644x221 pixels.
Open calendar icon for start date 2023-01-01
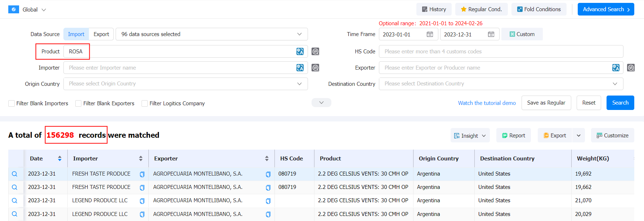(x=430, y=34)
